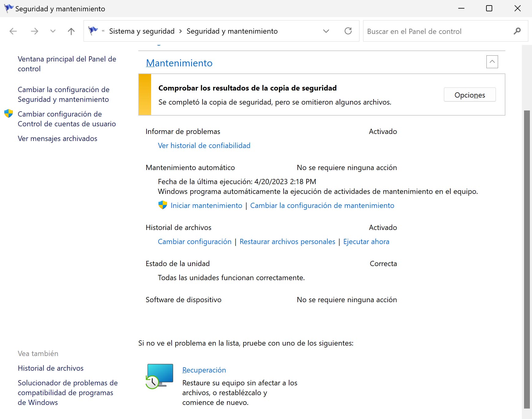Viewport: 532px width, 419px height.
Task: Click the search magnifier icon
Action: 517,31
